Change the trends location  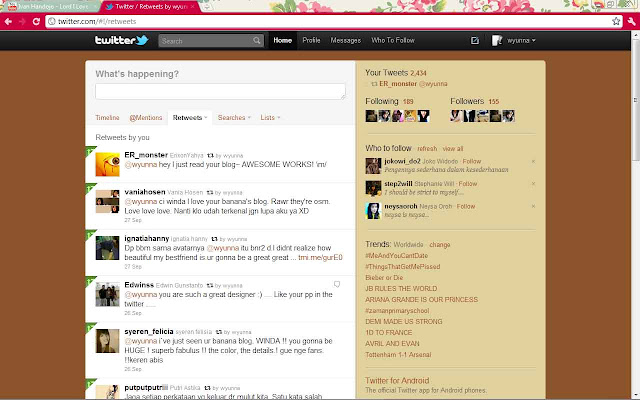coord(440,245)
